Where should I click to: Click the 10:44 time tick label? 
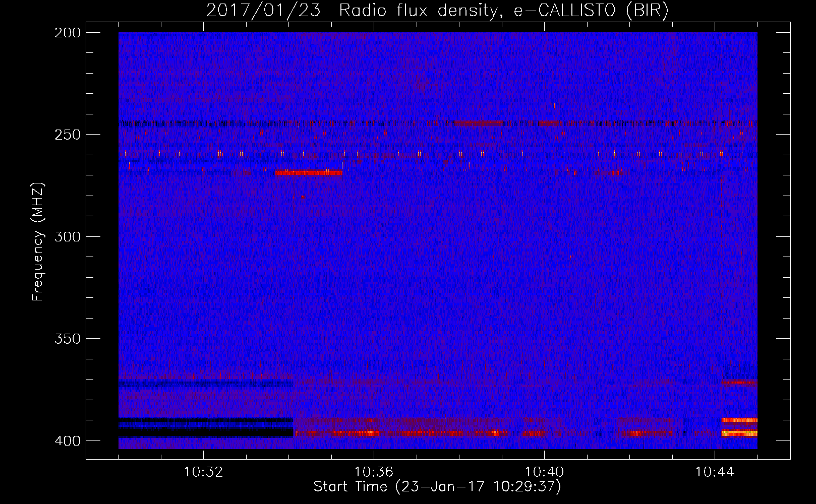(715, 472)
